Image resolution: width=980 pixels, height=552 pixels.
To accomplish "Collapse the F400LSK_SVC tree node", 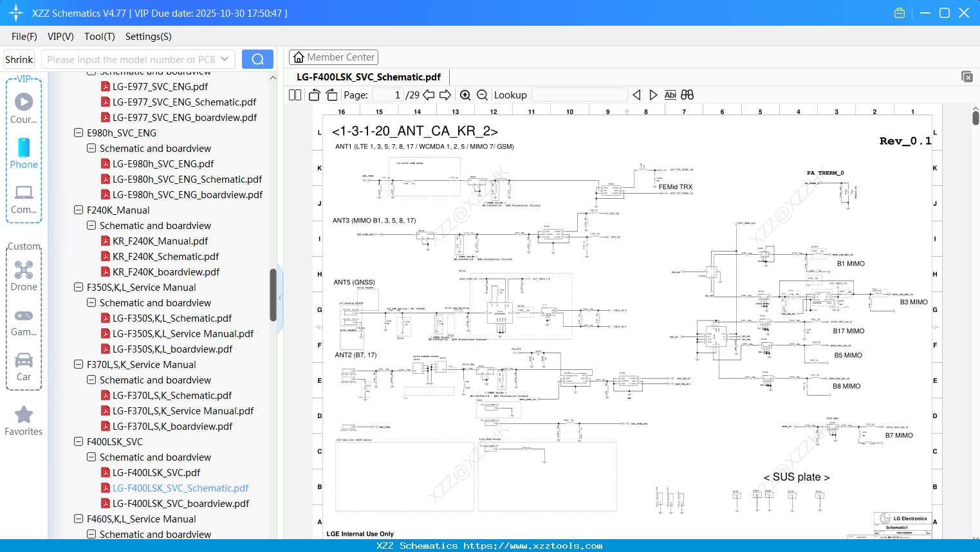I will click(78, 441).
